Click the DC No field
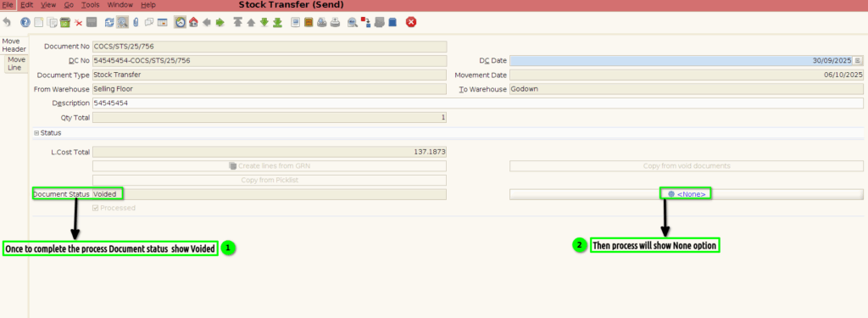 click(269, 60)
